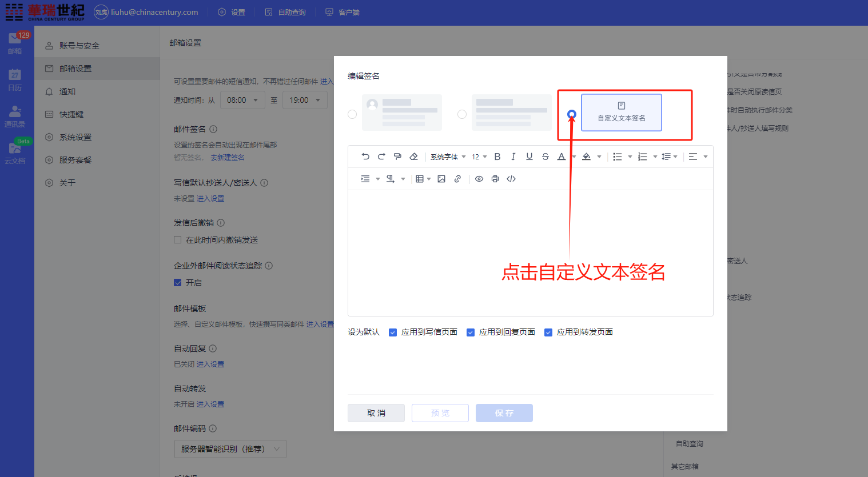The image size is (868, 477).
Task: Toggle bold formatting
Action: (x=497, y=157)
